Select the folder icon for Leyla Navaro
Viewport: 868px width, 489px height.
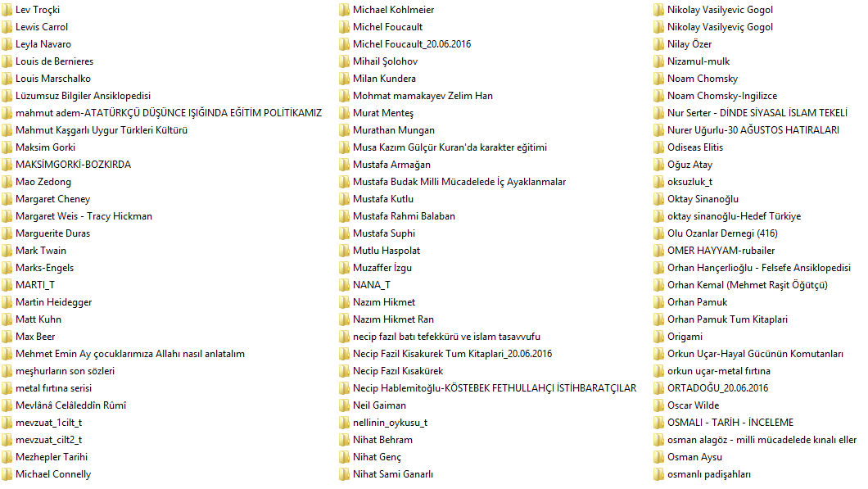(x=7, y=44)
